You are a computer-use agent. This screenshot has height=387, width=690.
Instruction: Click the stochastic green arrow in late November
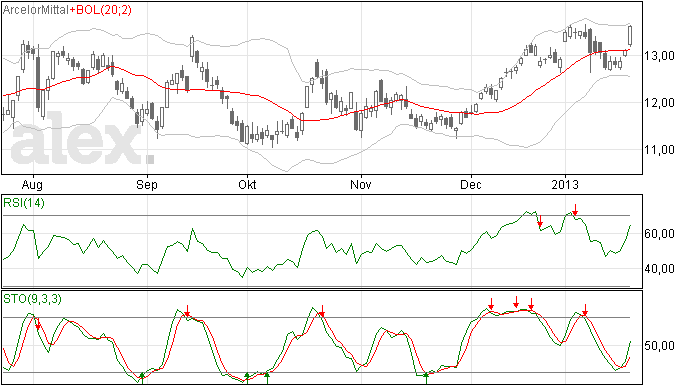[x=426, y=377]
